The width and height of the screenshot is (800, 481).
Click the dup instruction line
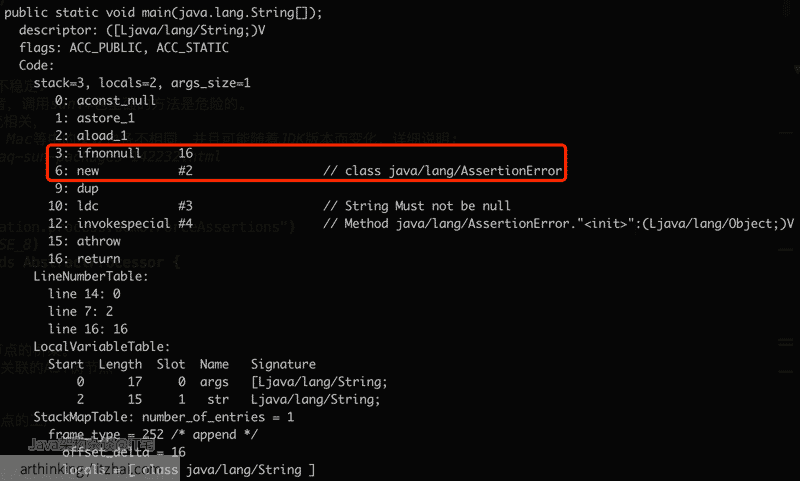tap(77, 189)
